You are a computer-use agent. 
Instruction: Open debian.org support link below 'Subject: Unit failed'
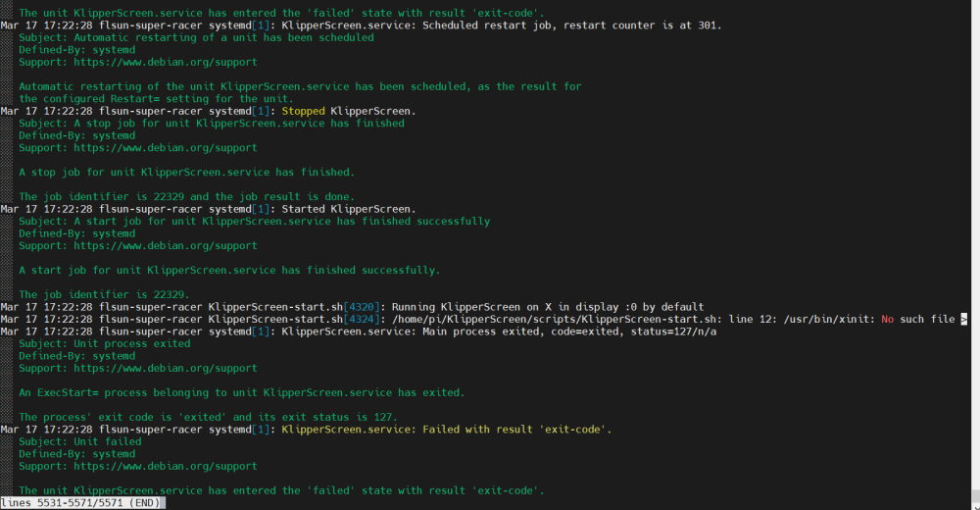click(166, 466)
